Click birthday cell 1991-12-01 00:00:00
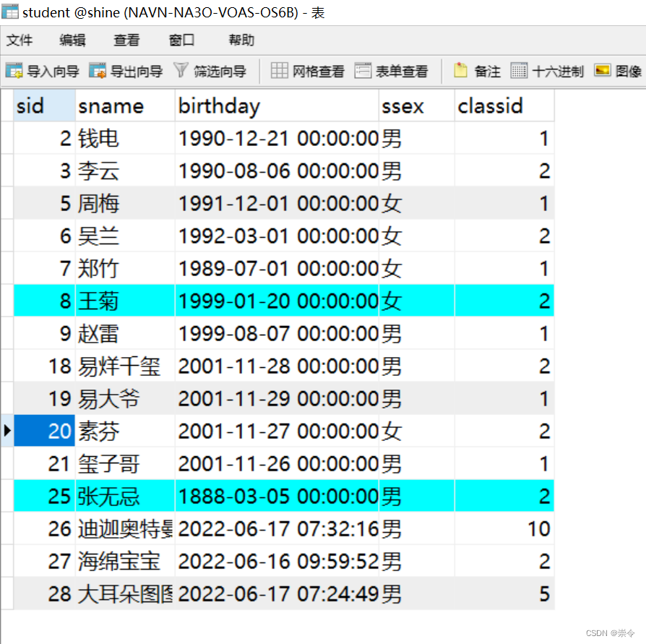The image size is (646, 644). (x=277, y=203)
